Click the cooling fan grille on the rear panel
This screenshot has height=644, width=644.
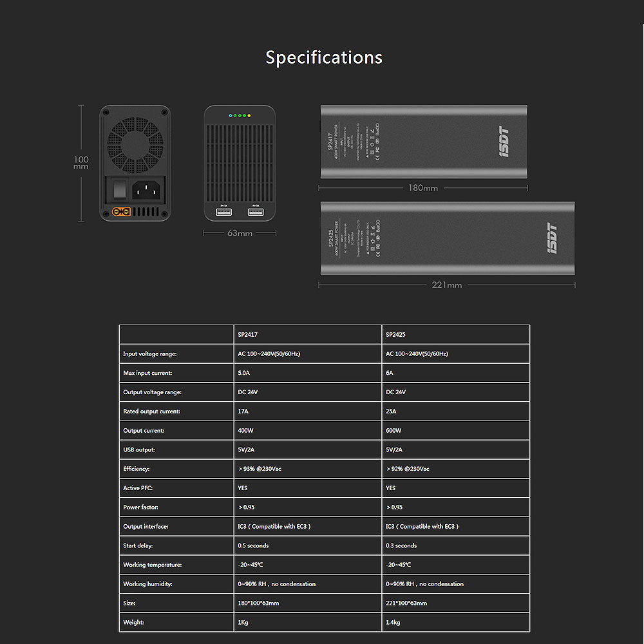click(x=135, y=143)
